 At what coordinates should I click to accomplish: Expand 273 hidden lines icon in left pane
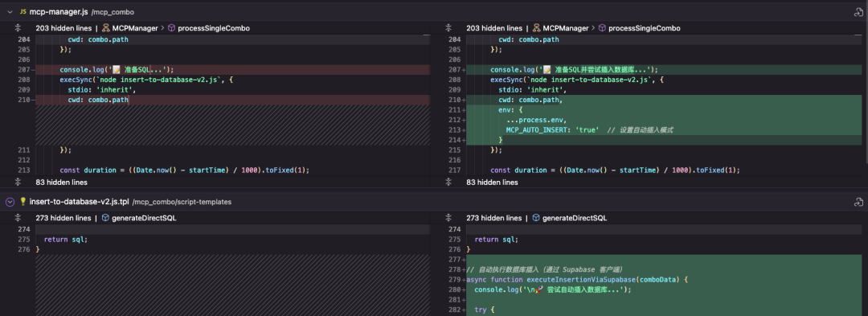point(18,218)
